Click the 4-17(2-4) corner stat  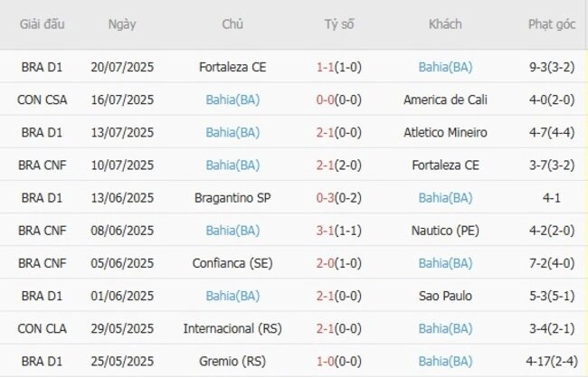[x=552, y=361]
